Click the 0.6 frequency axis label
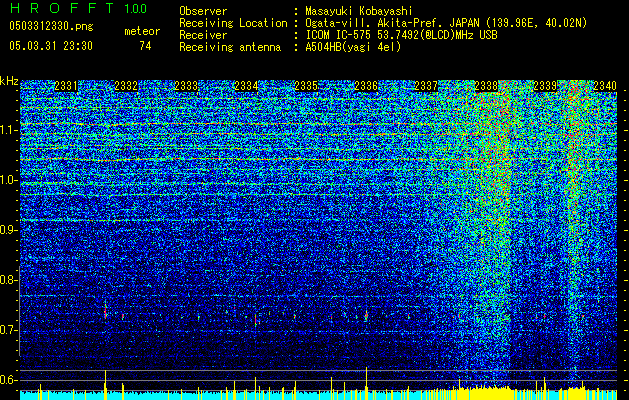This screenshot has height=400, width=629. point(9,380)
